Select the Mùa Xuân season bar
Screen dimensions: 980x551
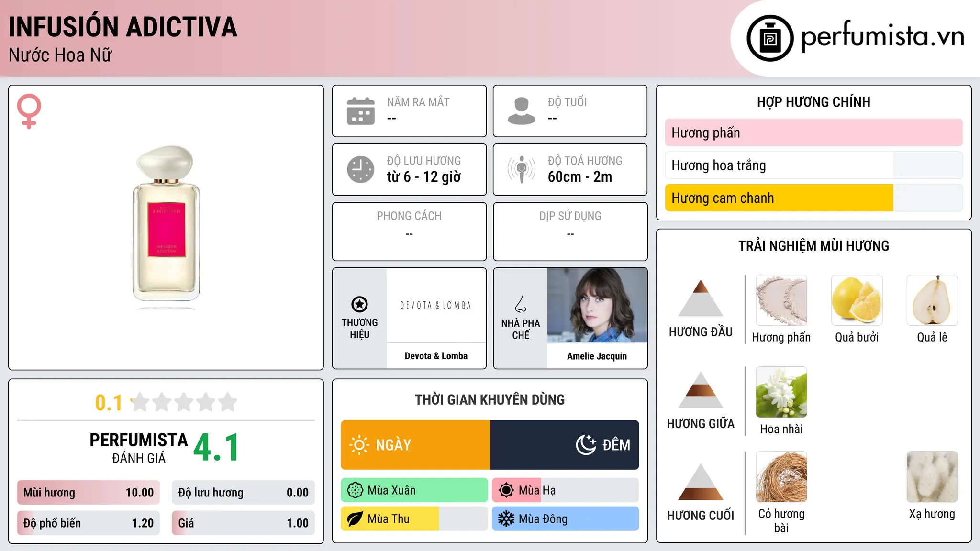[414, 490]
